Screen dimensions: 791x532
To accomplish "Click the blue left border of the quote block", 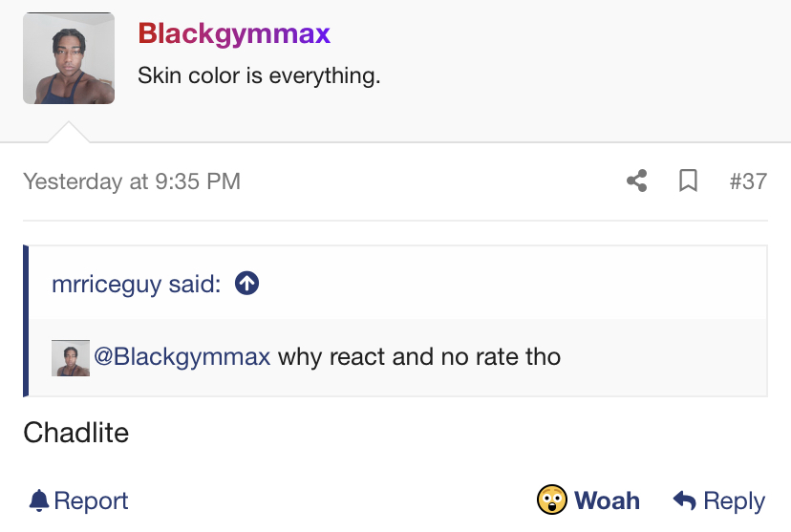I will click(x=26, y=321).
